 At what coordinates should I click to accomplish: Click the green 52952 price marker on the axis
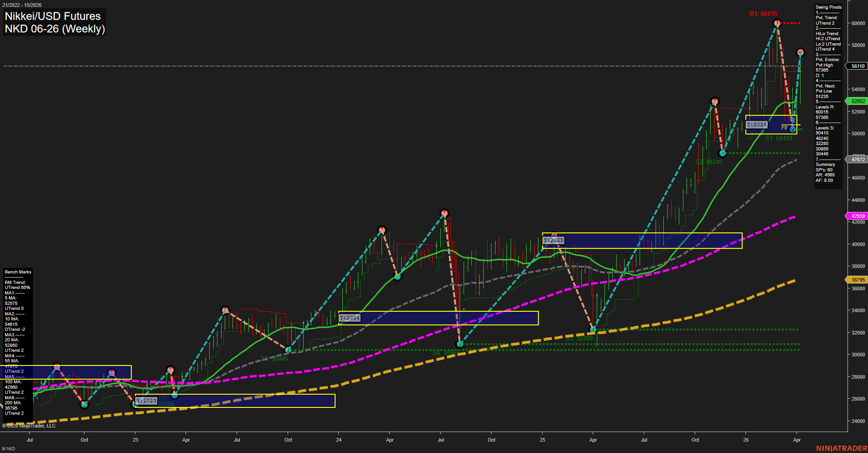pos(856,102)
